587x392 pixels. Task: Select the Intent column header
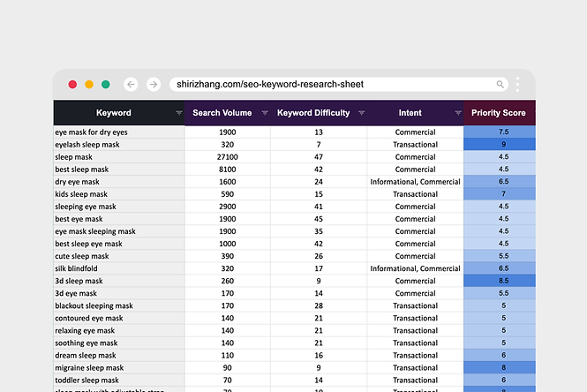[x=415, y=113]
